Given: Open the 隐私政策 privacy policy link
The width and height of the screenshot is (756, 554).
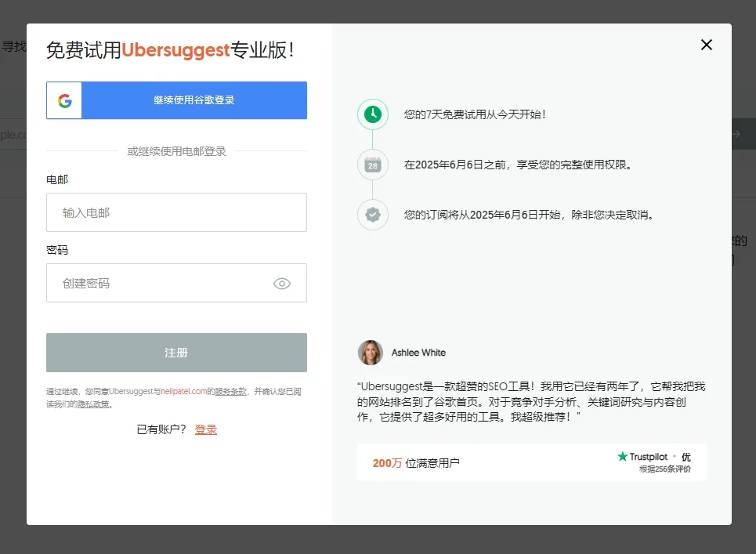Looking at the screenshot, I should [93, 404].
